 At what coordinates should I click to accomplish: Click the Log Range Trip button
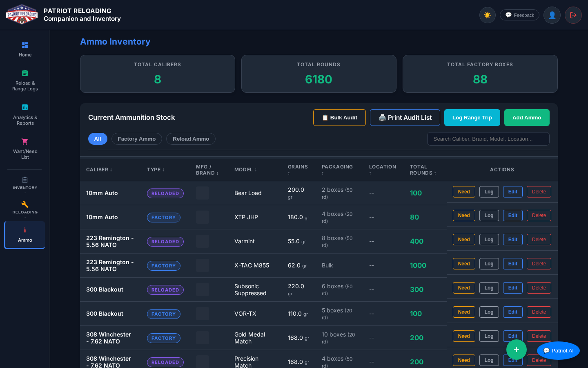472,118
